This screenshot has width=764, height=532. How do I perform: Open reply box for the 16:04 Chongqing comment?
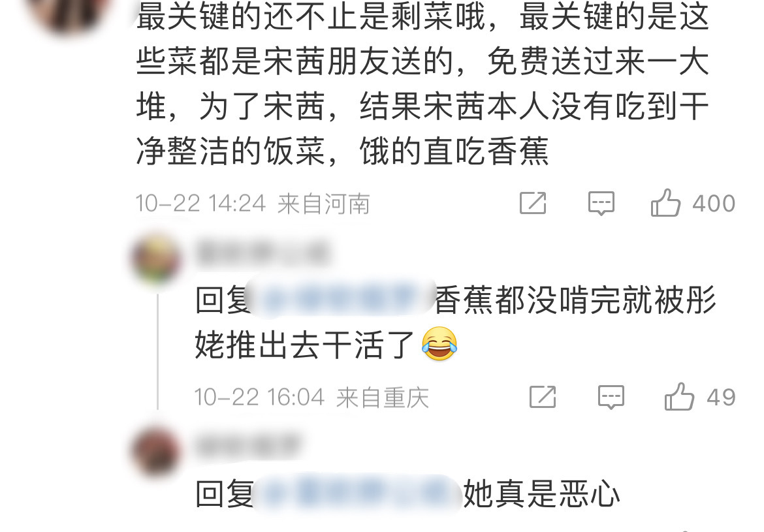pyautogui.click(x=611, y=397)
